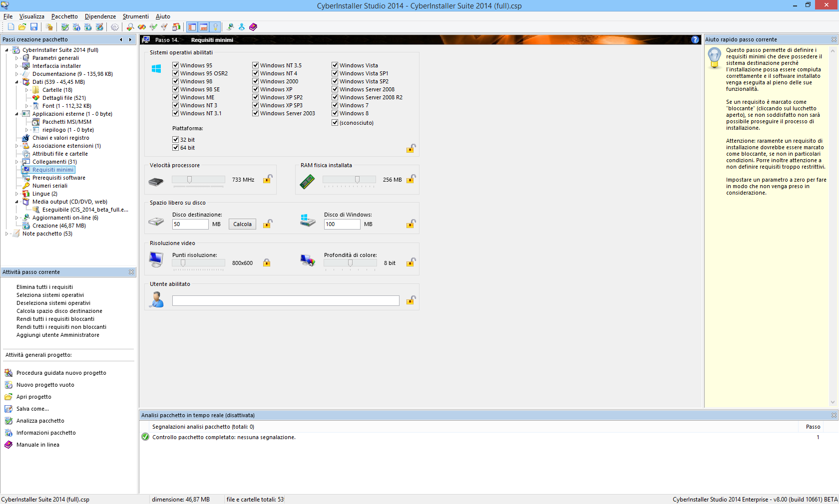839x504 pixels.
Task: Toggle the lightbulb quick help toolbar icon
Action: 215,27
